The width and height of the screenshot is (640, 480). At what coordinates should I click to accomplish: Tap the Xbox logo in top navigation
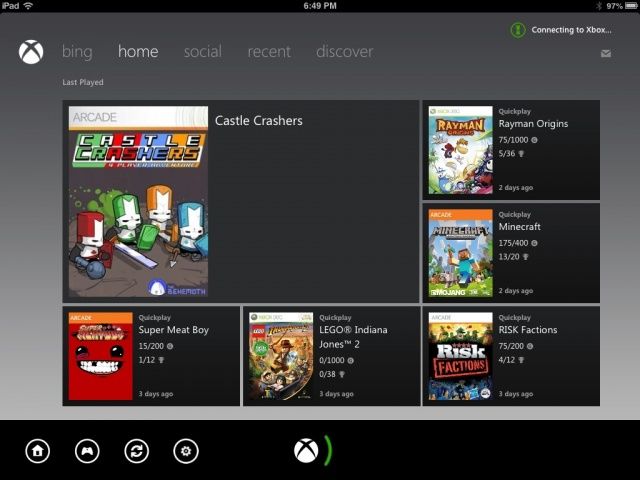31,52
